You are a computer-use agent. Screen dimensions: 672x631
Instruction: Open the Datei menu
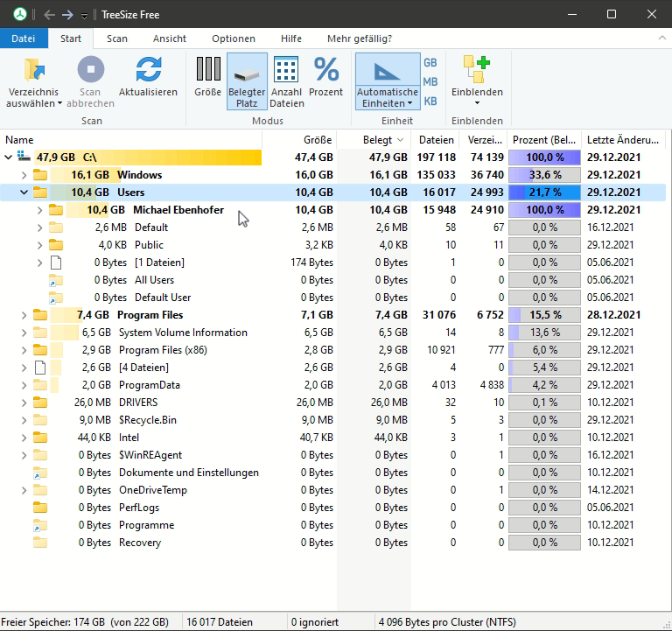pyautogui.click(x=24, y=39)
